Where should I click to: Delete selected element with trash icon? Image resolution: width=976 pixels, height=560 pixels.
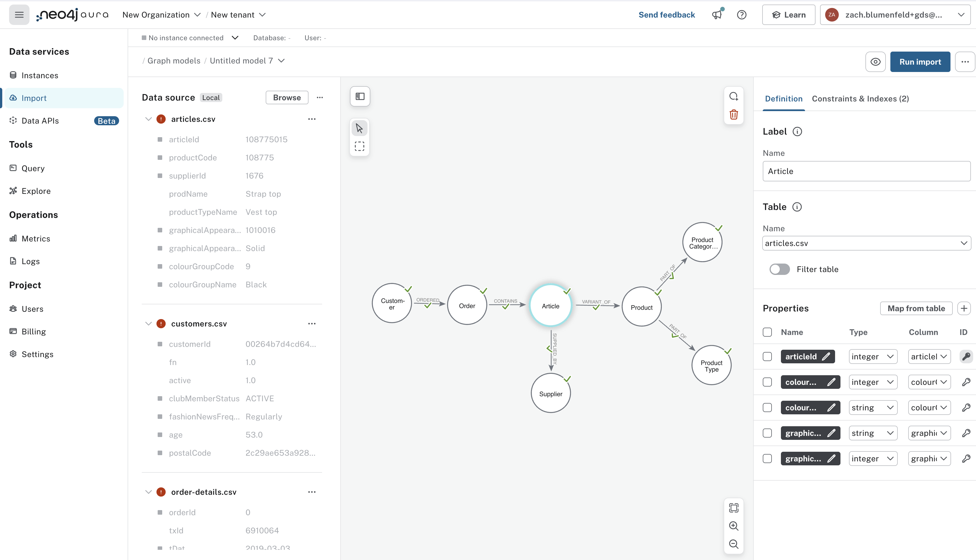tap(734, 114)
